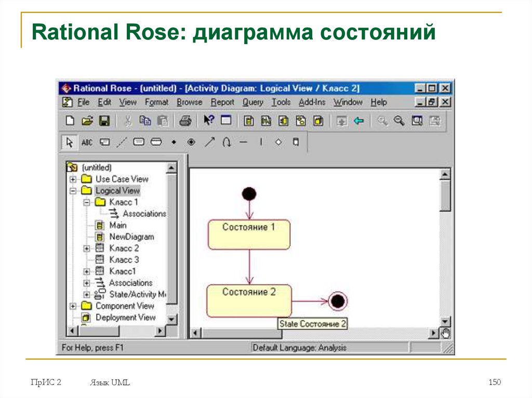Click diagram vertical scrollbar down arrow

point(445,321)
